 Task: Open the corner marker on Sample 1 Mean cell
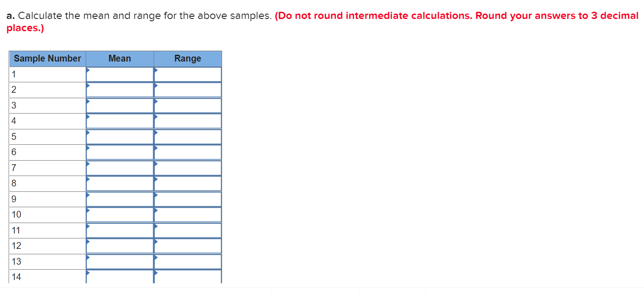click(x=87, y=71)
